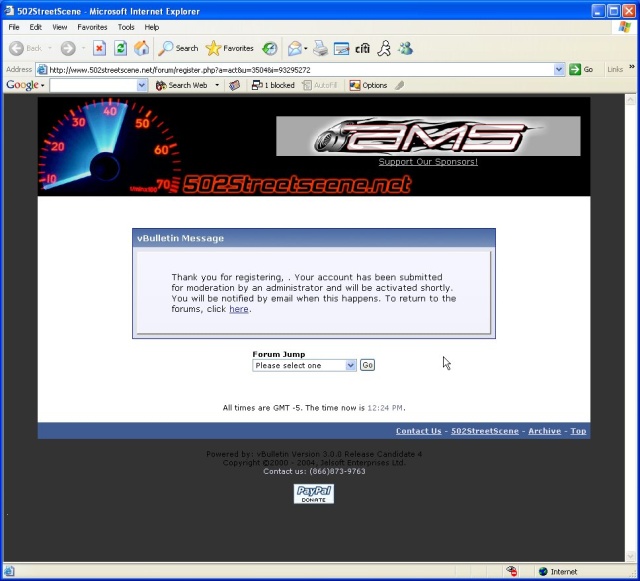Click the vertical scrollbar up arrow
This screenshot has height=581, width=640.
pos(630,99)
